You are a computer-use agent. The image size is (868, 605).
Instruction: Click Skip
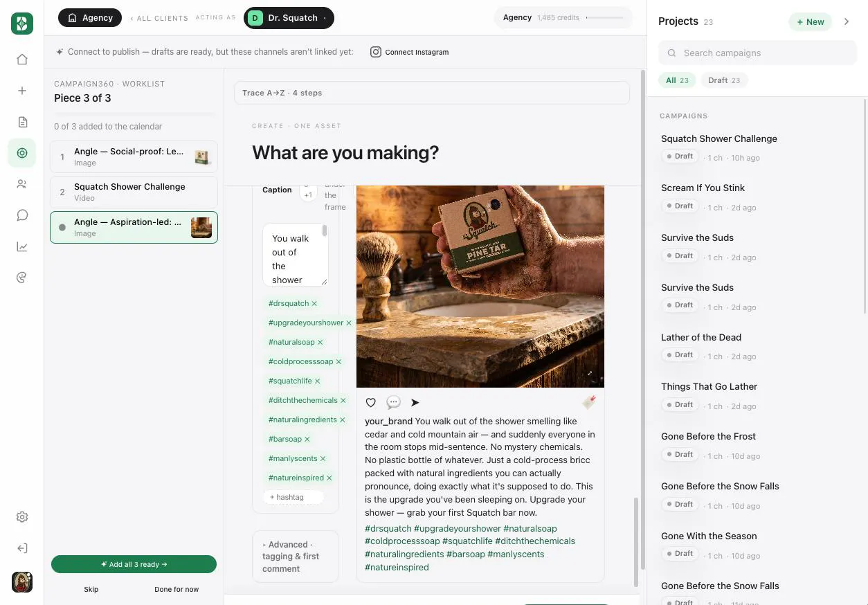pos(91,589)
